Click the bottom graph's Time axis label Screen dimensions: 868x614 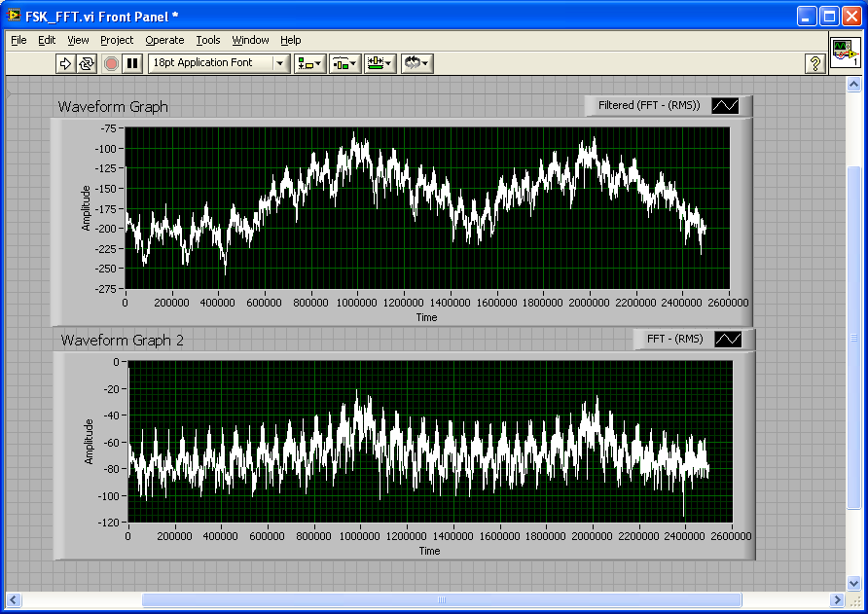(429, 551)
